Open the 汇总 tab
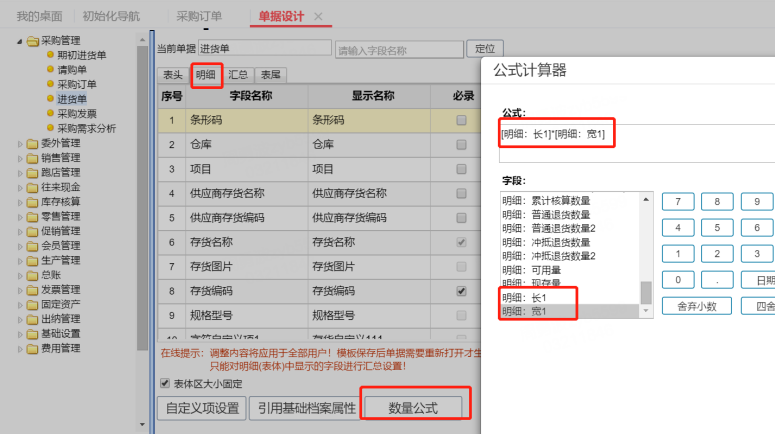 click(238, 75)
